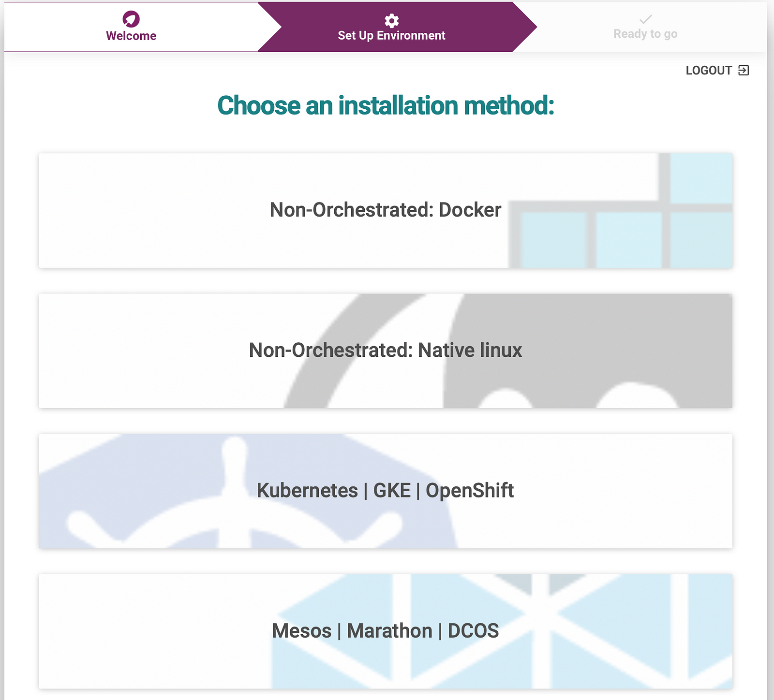Click the Docker container blocks graphic
774x700 pixels.
[621, 211]
